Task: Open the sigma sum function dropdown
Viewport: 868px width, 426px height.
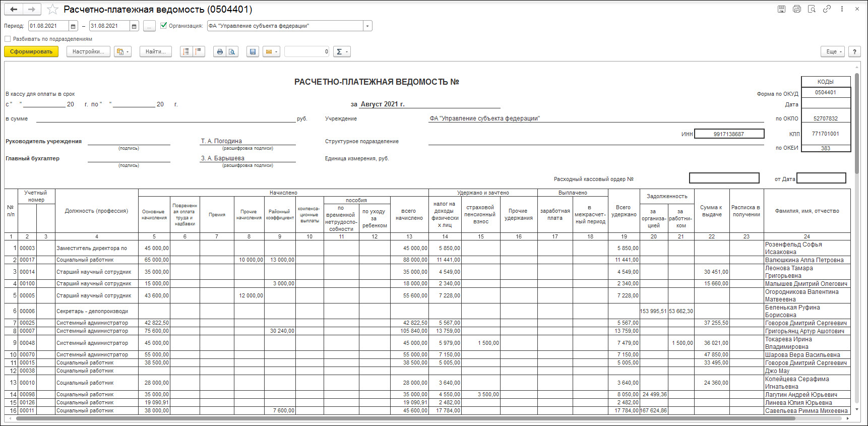Action: pos(342,51)
